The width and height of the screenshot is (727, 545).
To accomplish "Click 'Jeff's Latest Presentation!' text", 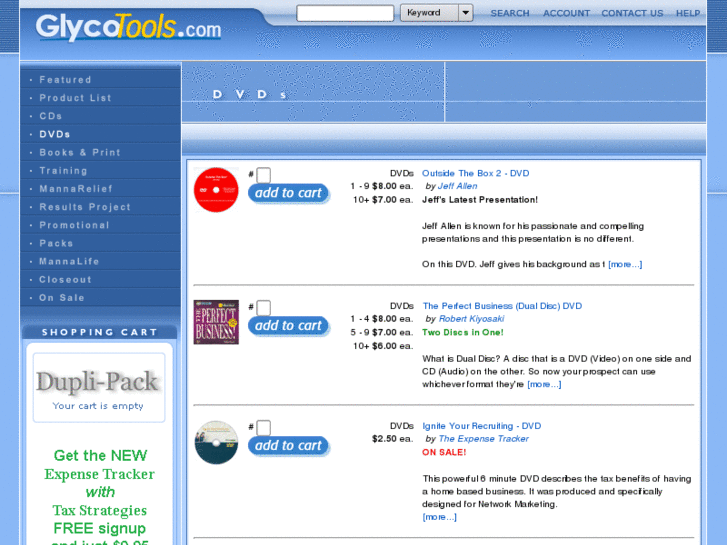I will [x=480, y=199].
